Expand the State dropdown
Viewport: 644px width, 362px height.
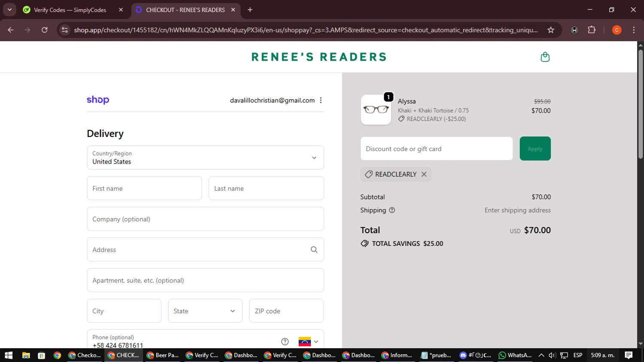click(205, 311)
